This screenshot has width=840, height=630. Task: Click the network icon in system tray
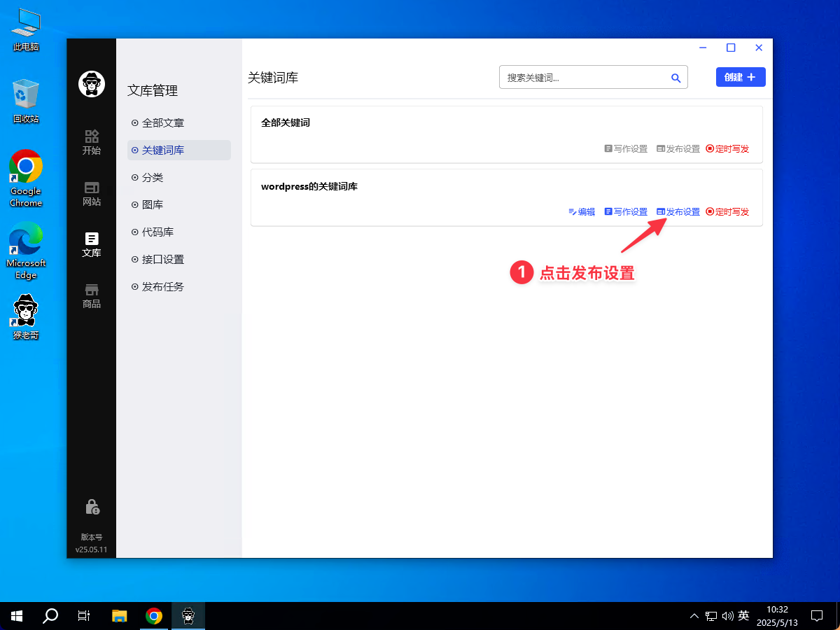(710, 616)
